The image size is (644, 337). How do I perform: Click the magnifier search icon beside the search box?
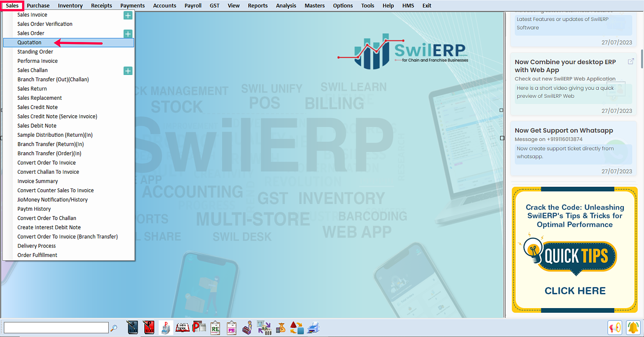click(x=114, y=328)
